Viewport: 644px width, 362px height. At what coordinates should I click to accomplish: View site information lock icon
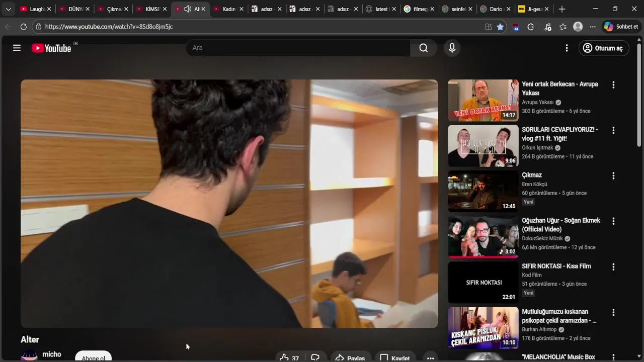pyautogui.click(x=39, y=27)
